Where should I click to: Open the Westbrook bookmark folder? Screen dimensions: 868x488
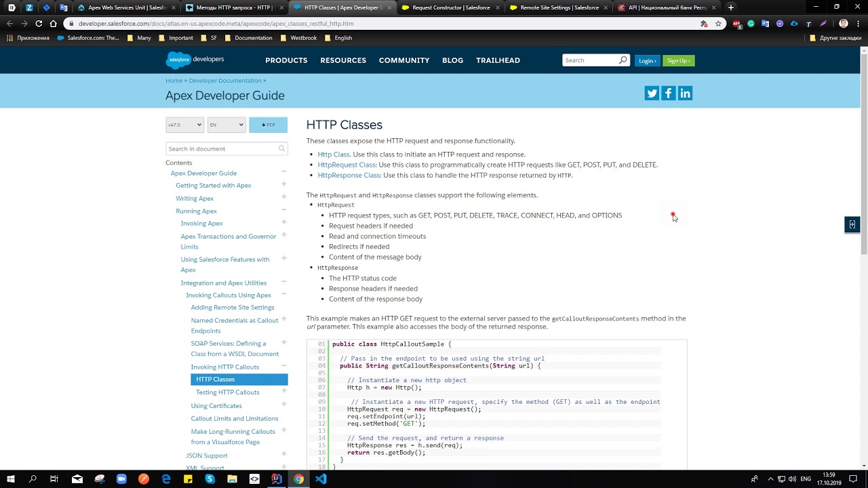tap(298, 38)
